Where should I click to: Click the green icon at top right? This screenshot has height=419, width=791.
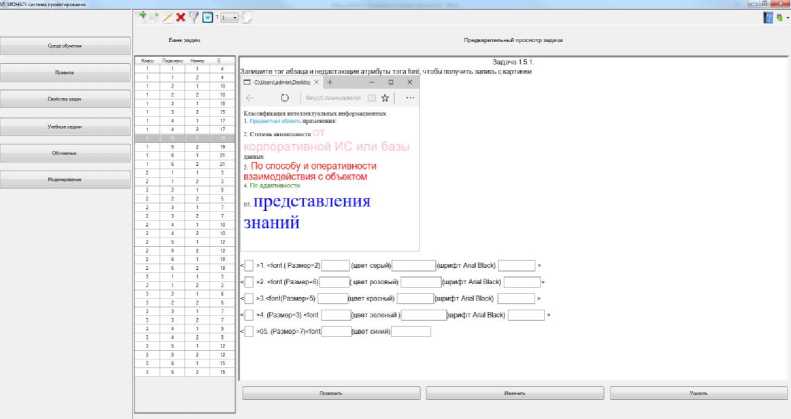click(x=779, y=18)
